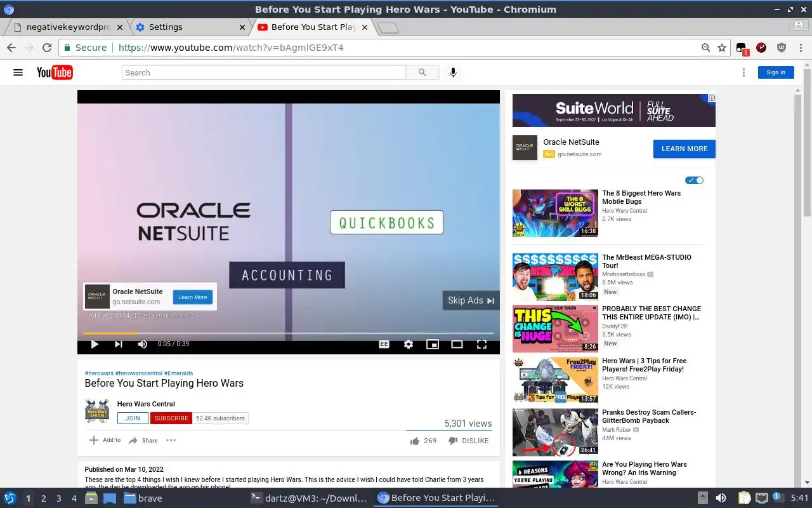Click Learn More on the ad overlay
The height and width of the screenshot is (508, 812).
tap(192, 297)
